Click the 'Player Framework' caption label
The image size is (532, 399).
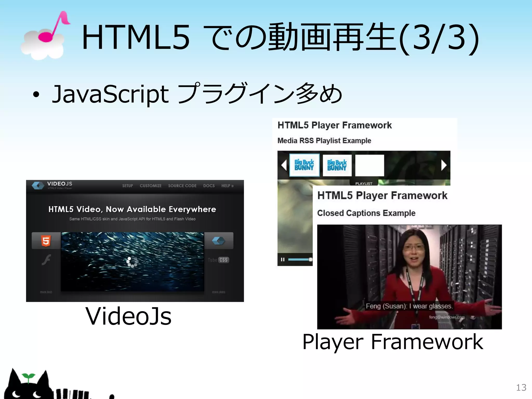pos(393,342)
